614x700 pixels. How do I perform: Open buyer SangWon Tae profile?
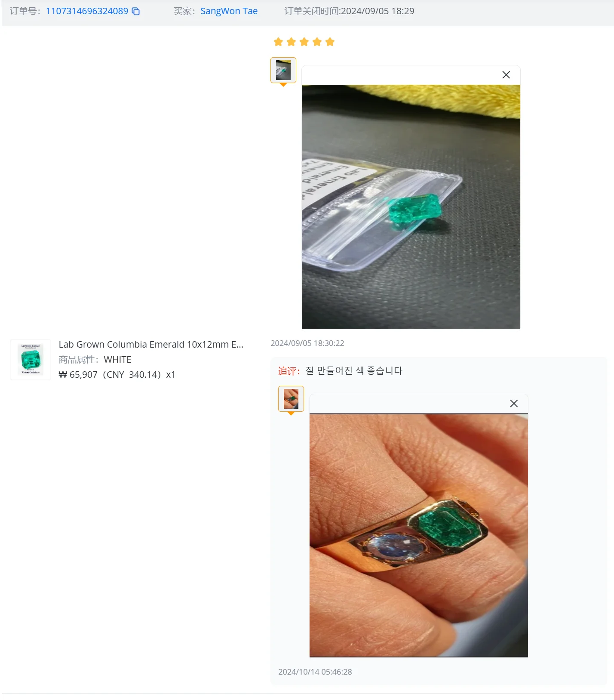[229, 11]
